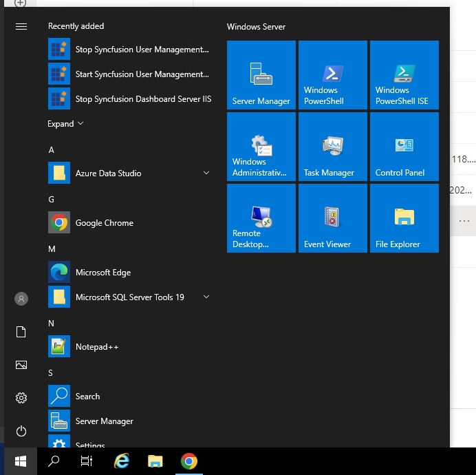Screen dimensions: 476x475
Task: Open the File Explorer tile
Action: [x=404, y=218]
